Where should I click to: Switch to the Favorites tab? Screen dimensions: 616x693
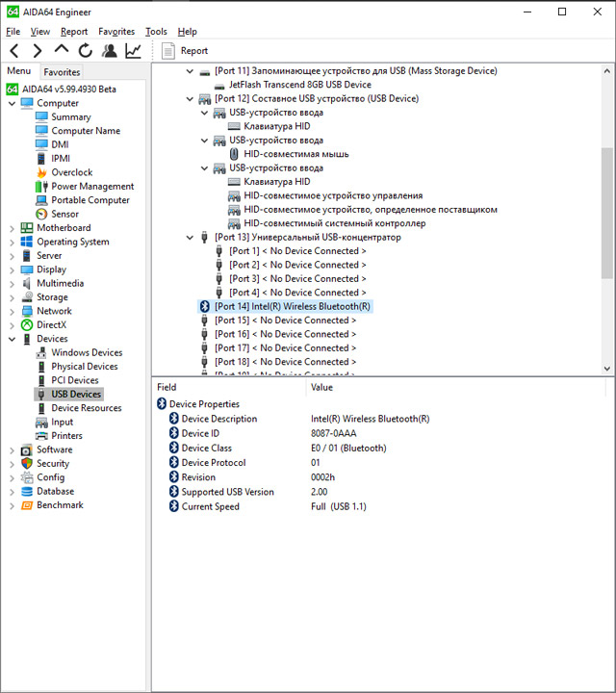pyautogui.click(x=62, y=72)
